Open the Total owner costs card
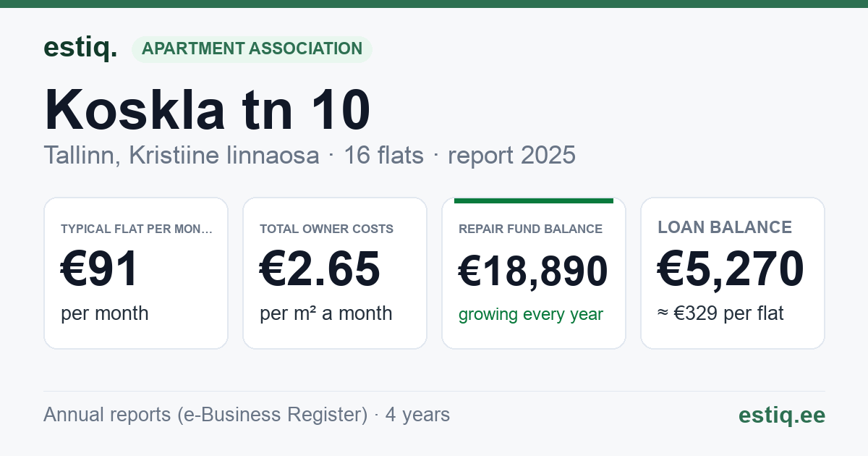Screen dimensions: 868x456 (x=335, y=273)
